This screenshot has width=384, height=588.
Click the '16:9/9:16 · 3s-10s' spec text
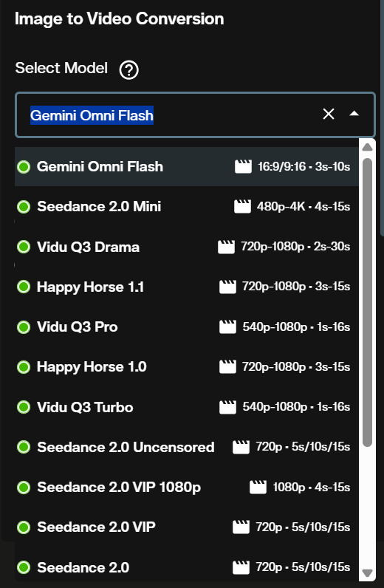coord(304,166)
